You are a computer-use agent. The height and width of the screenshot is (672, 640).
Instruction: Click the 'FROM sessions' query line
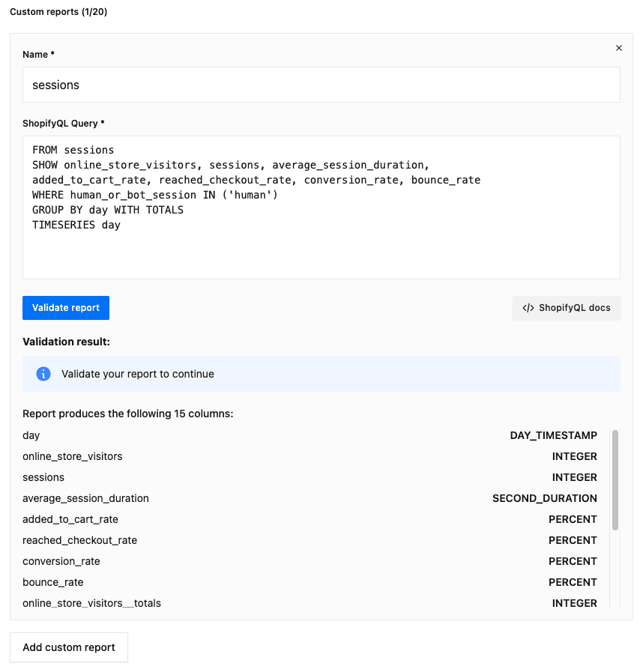[73, 150]
